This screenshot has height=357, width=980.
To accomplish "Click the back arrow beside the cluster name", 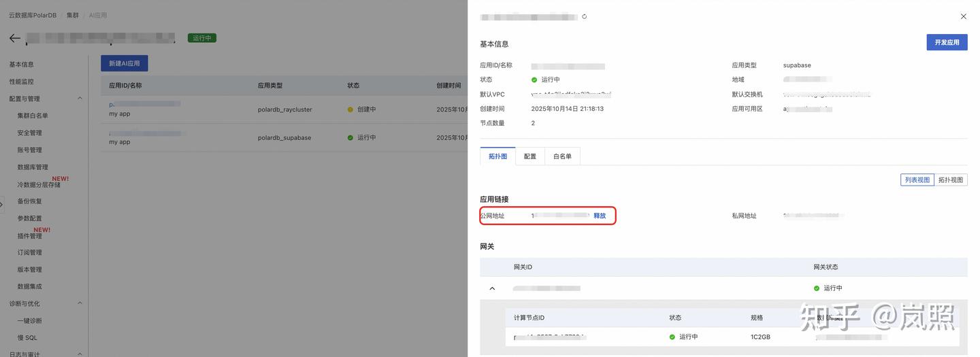I will click(15, 38).
